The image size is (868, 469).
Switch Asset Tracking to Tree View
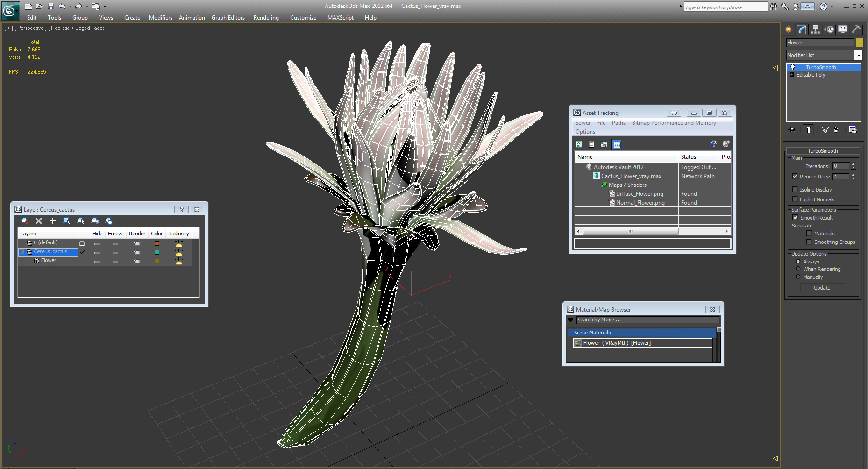pyautogui.click(x=604, y=144)
